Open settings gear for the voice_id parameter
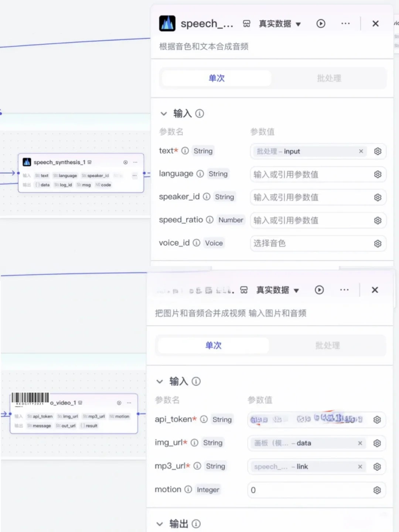Screen dimensions: 399x532 coord(378,243)
